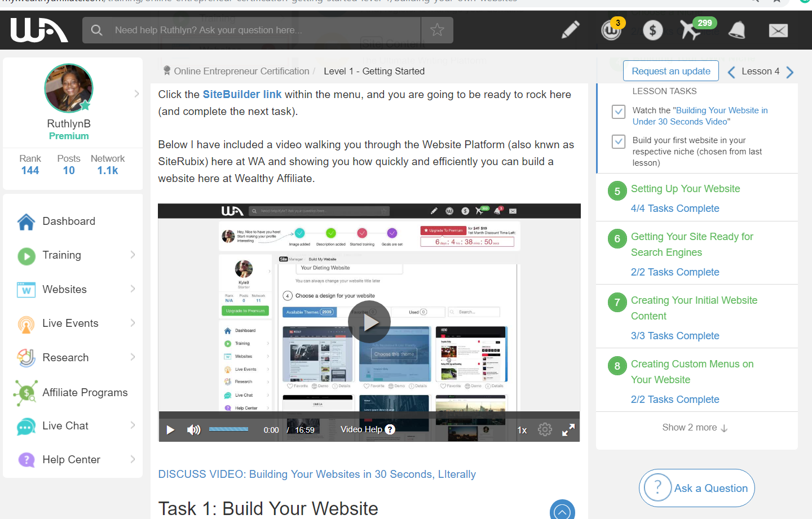Change playback speed 1x
Viewport: 812px width, 519px height.
(522, 430)
